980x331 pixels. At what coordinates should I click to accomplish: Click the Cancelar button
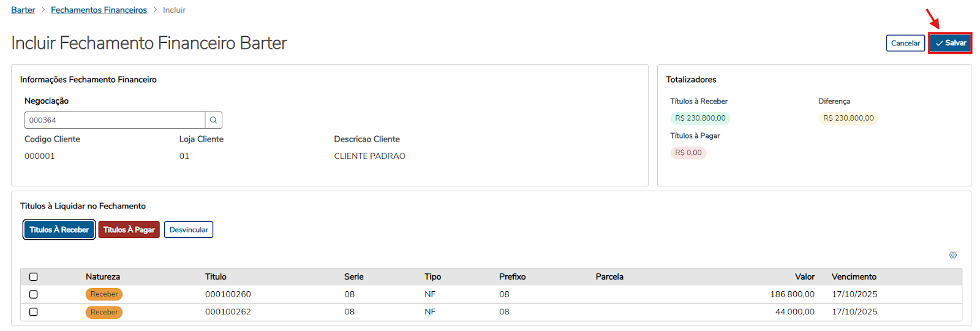905,43
